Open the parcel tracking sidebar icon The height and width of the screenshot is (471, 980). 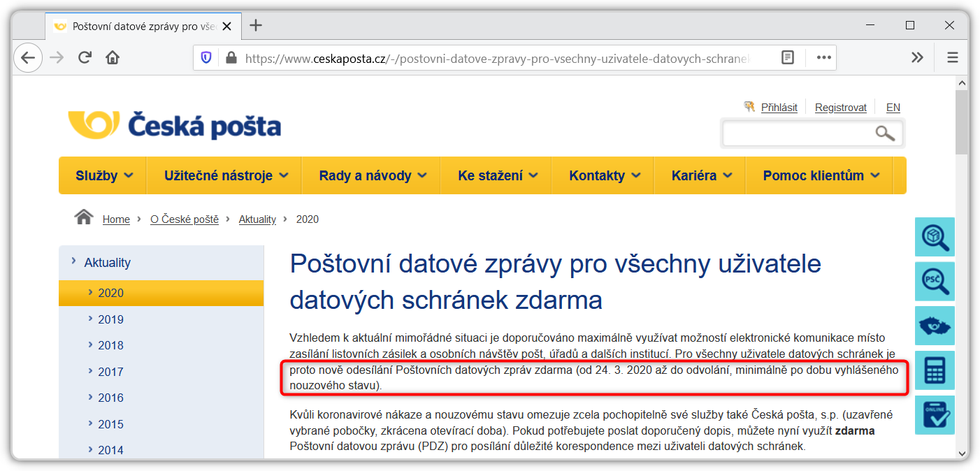(935, 237)
